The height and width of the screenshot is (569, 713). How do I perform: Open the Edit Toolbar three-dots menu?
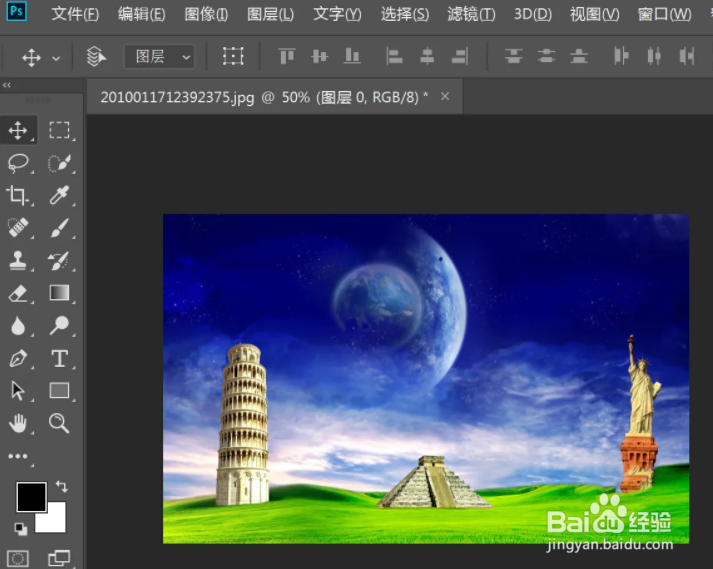(x=18, y=456)
